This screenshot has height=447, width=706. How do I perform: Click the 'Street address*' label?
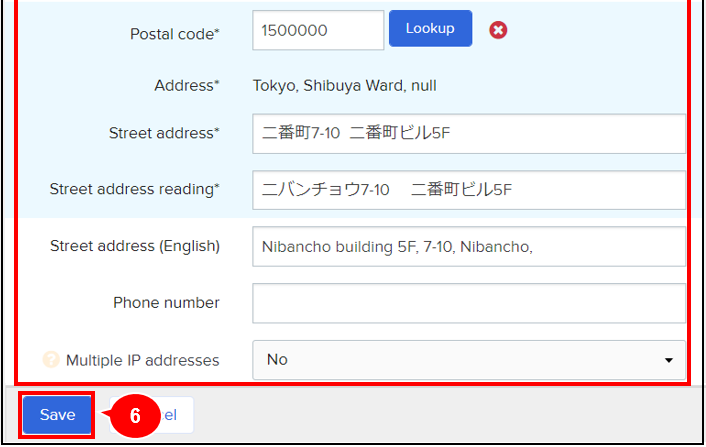tap(164, 133)
